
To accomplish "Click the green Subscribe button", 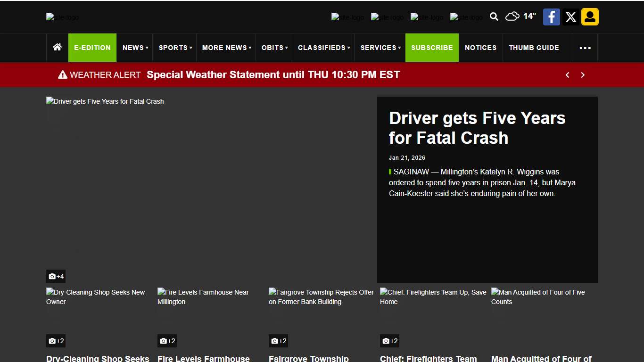I will click(432, 48).
